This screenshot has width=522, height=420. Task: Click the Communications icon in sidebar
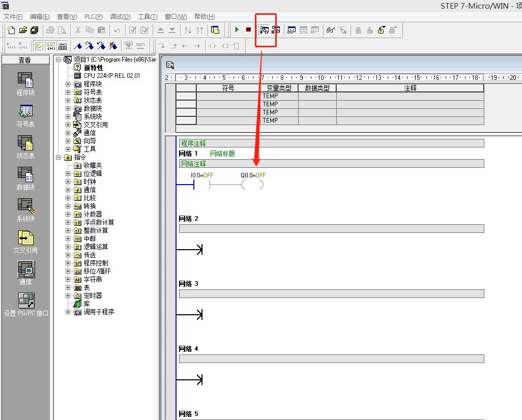pyautogui.click(x=25, y=269)
